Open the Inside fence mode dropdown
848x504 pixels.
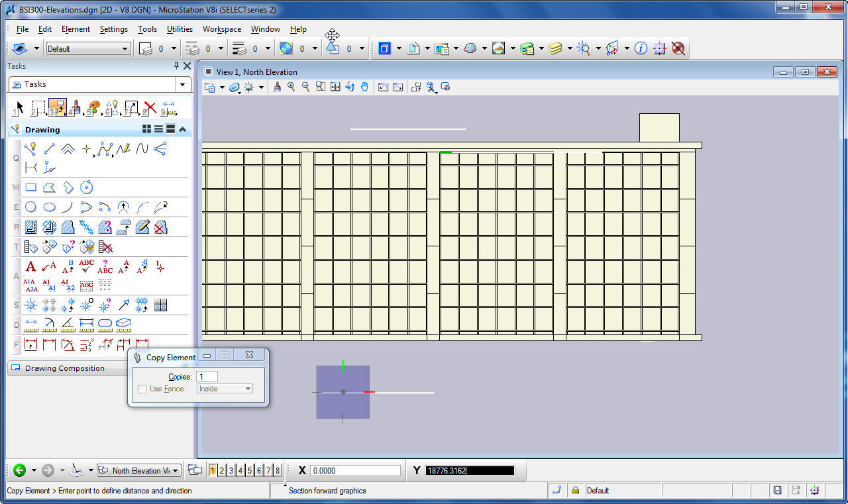point(225,389)
